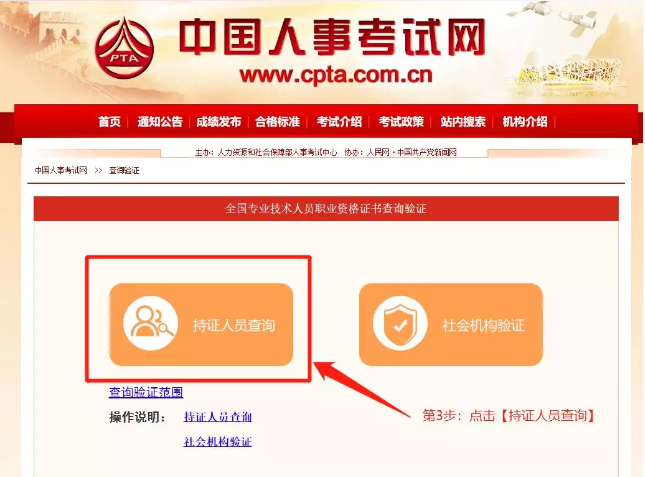Click the 查询验证范围 link

pos(146,392)
